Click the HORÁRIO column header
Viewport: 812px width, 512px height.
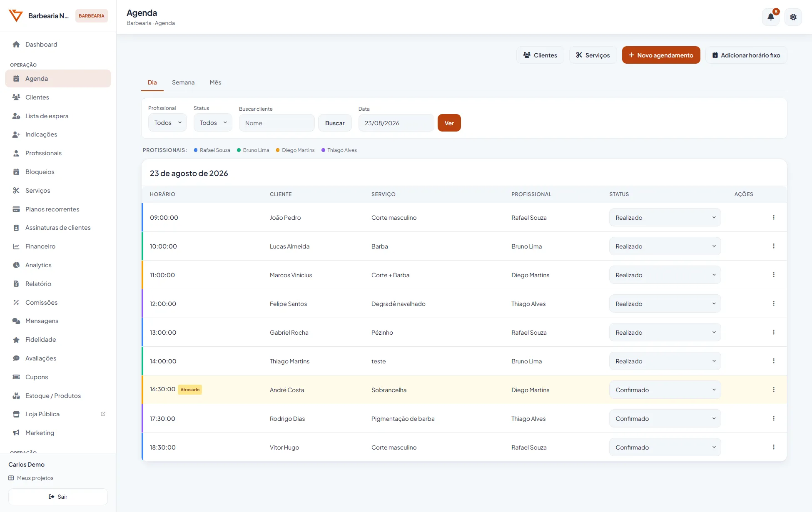pos(162,194)
